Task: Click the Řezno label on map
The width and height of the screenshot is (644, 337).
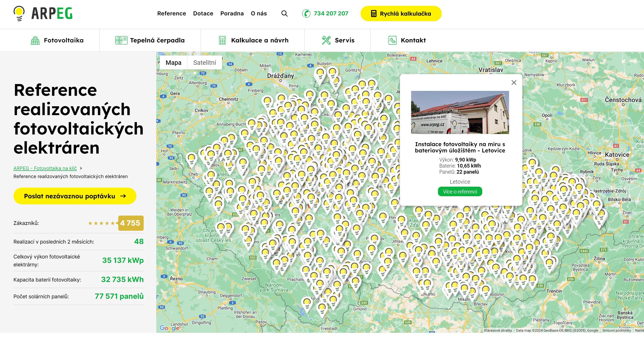Action: pos(176,279)
